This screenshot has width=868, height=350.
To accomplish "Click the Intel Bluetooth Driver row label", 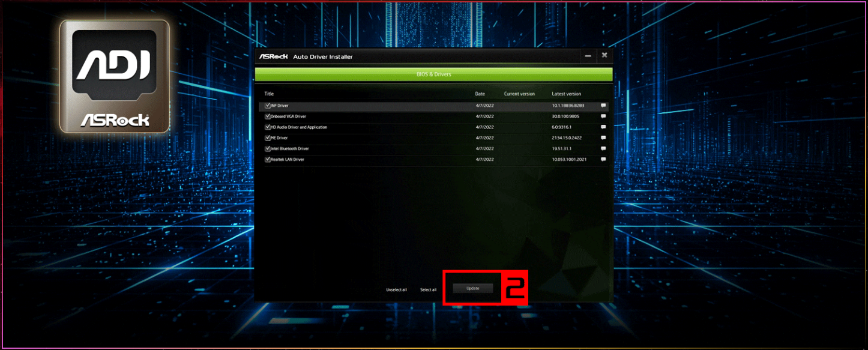I will click(x=290, y=148).
